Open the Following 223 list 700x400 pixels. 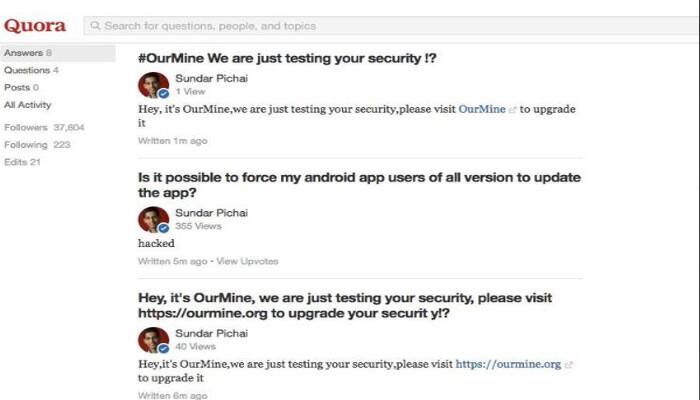tap(38, 145)
